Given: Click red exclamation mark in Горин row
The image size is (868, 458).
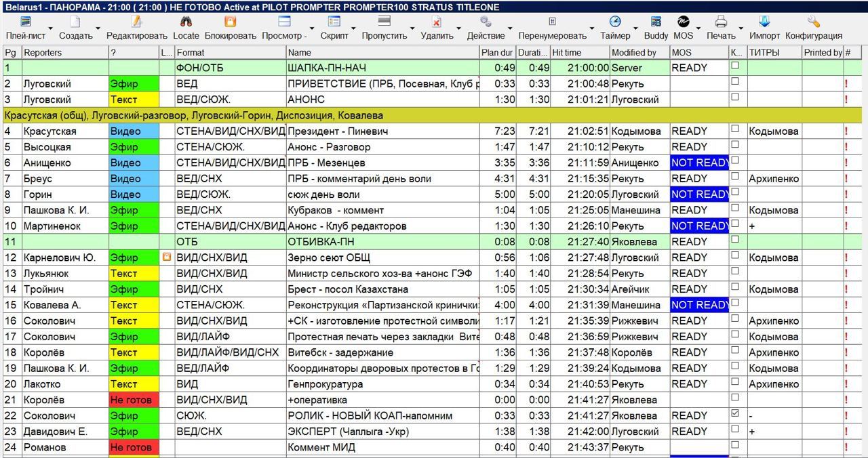Looking at the screenshot, I should [846, 194].
